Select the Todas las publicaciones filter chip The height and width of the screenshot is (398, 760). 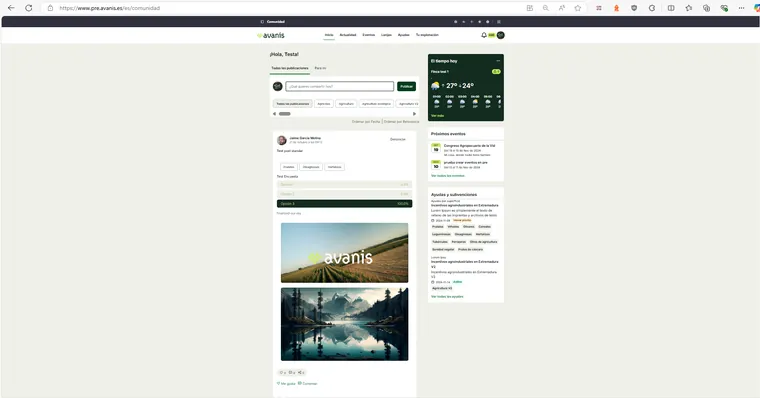coord(292,104)
